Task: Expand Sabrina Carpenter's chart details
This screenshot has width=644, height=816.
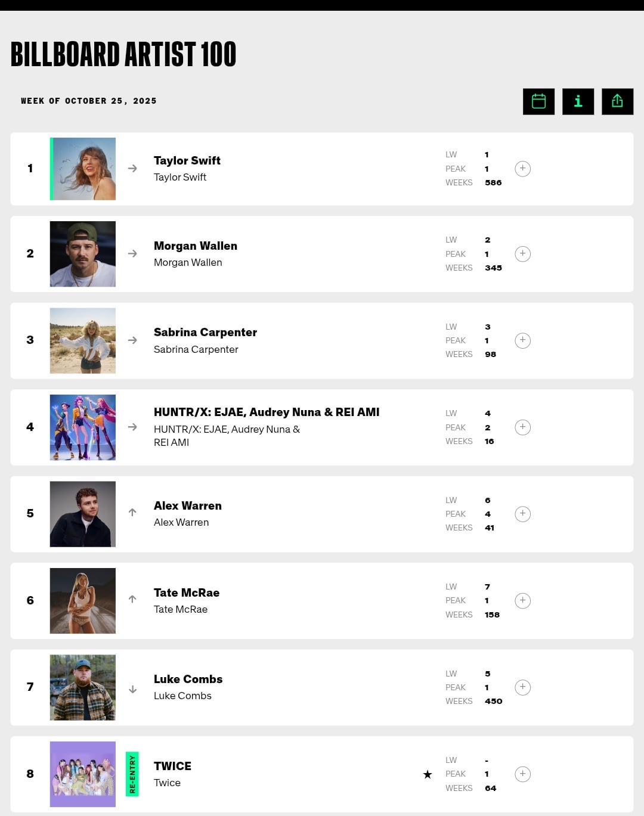Action: (x=522, y=340)
